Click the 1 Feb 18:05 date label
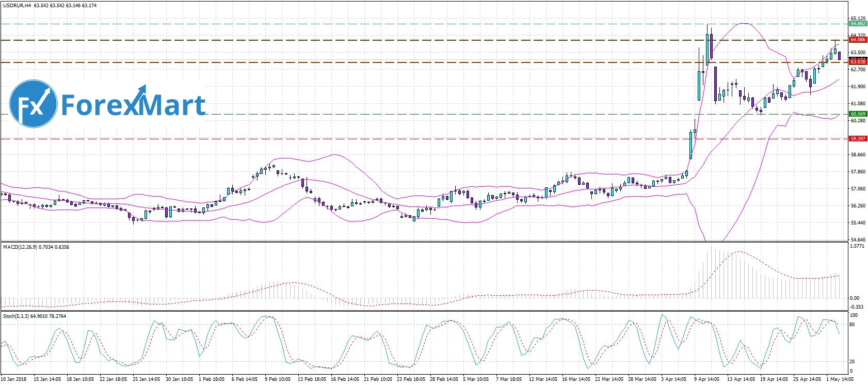The image size is (868, 385). [213, 379]
